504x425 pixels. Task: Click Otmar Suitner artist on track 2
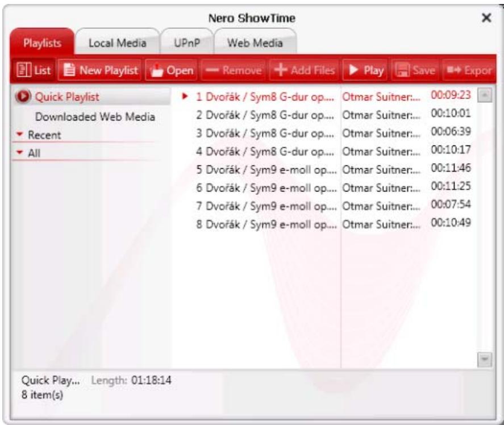pyautogui.click(x=381, y=115)
